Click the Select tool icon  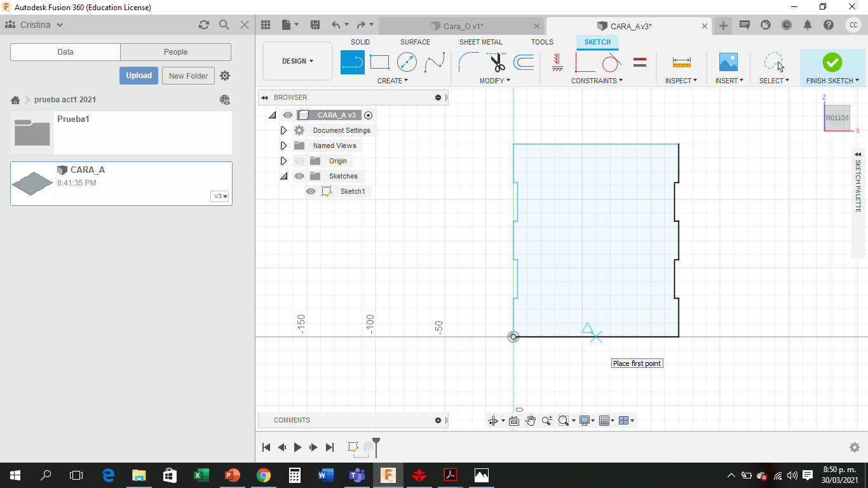(x=774, y=62)
